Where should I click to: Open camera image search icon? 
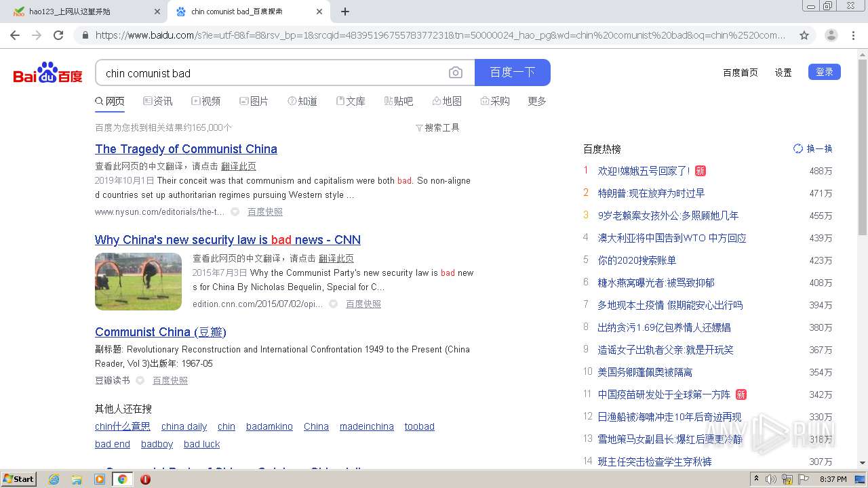coord(456,73)
